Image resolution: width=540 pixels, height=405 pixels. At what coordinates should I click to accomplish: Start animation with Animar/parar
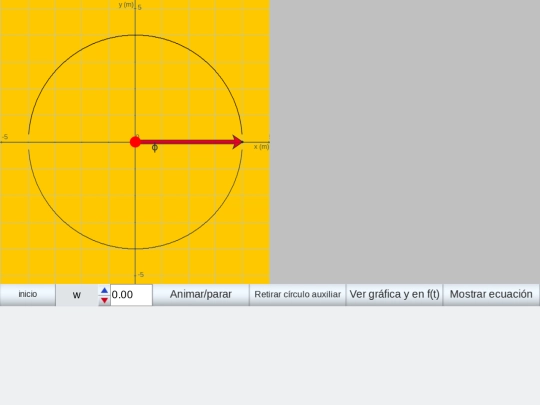point(201,294)
